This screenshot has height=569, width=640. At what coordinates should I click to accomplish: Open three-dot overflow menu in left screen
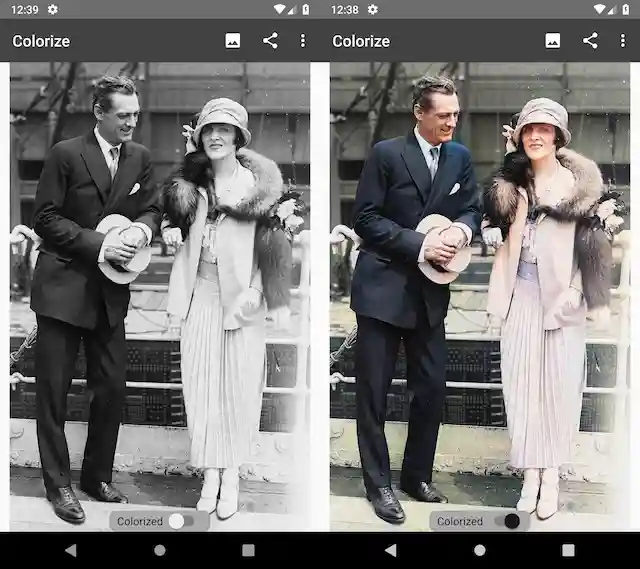click(302, 41)
